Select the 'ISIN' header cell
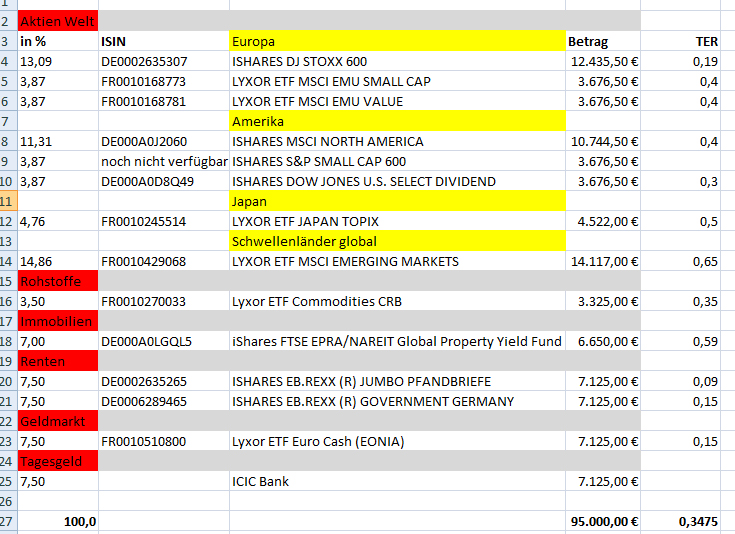 (x=164, y=41)
